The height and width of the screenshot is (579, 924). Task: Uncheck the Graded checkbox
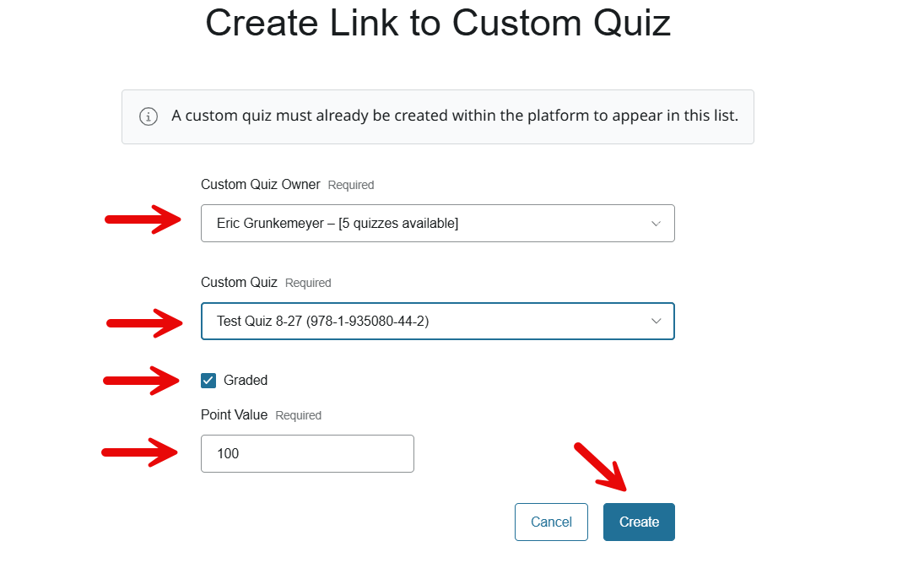[208, 381]
